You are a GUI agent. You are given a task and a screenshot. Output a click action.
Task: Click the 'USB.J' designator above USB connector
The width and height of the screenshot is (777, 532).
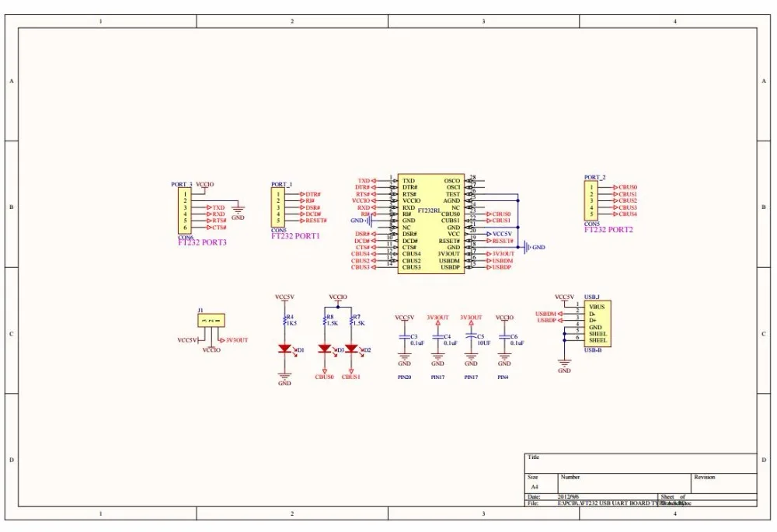[592, 297]
